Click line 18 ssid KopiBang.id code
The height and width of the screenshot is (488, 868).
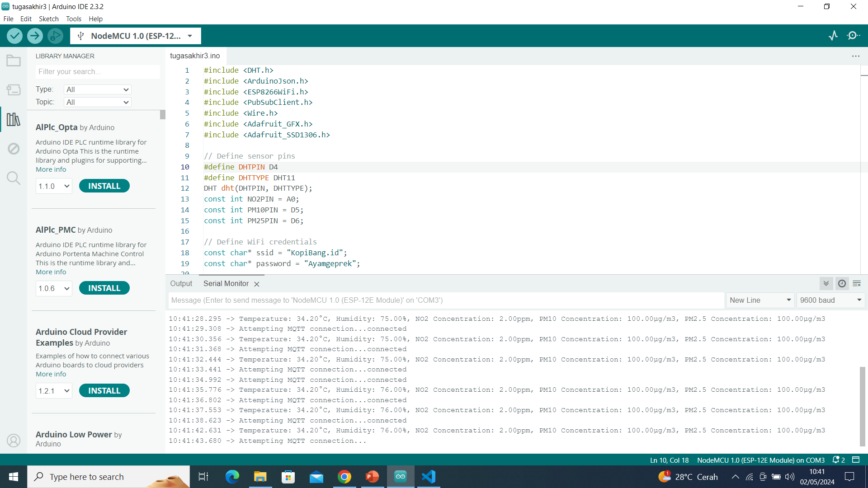275,253
